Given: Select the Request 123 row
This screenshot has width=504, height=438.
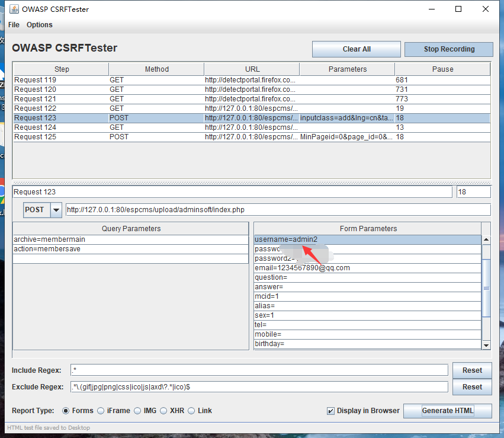Looking at the screenshot, I should click(x=252, y=118).
